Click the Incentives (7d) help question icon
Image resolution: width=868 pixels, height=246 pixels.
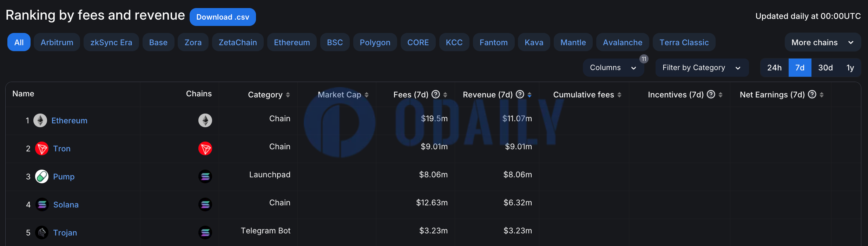click(x=711, y=94)
